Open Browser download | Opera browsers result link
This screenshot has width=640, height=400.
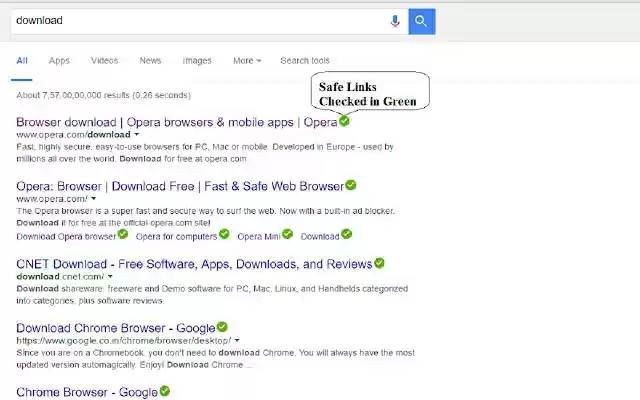177,122
